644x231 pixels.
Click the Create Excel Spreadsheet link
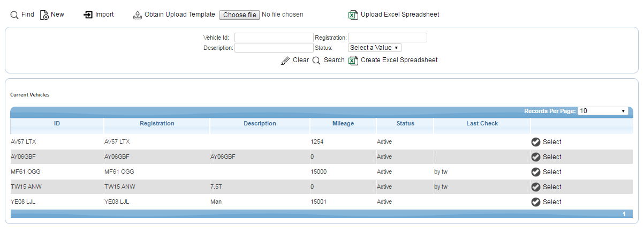399,60
